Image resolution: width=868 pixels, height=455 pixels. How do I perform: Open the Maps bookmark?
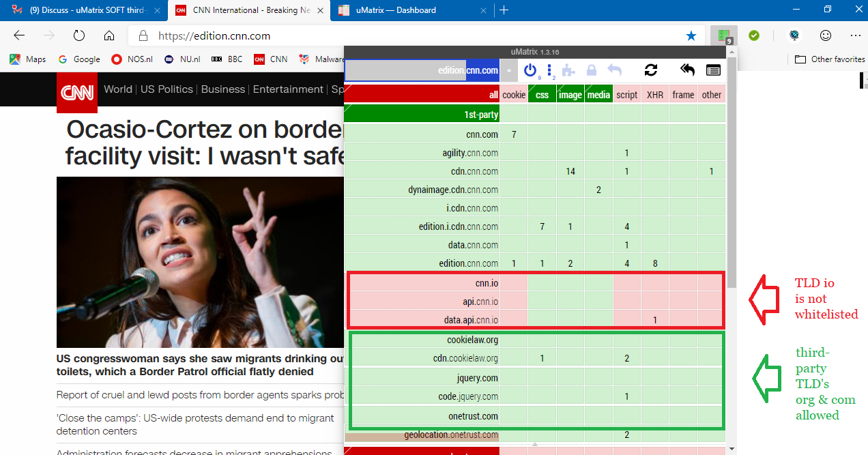[x=28, y=59]
